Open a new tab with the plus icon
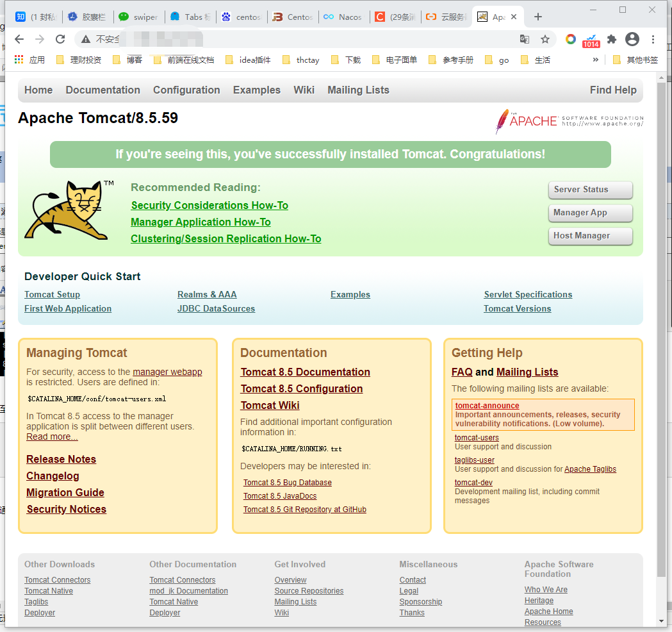The width and height of the screenshot is (672, 632). pos(538,17)
